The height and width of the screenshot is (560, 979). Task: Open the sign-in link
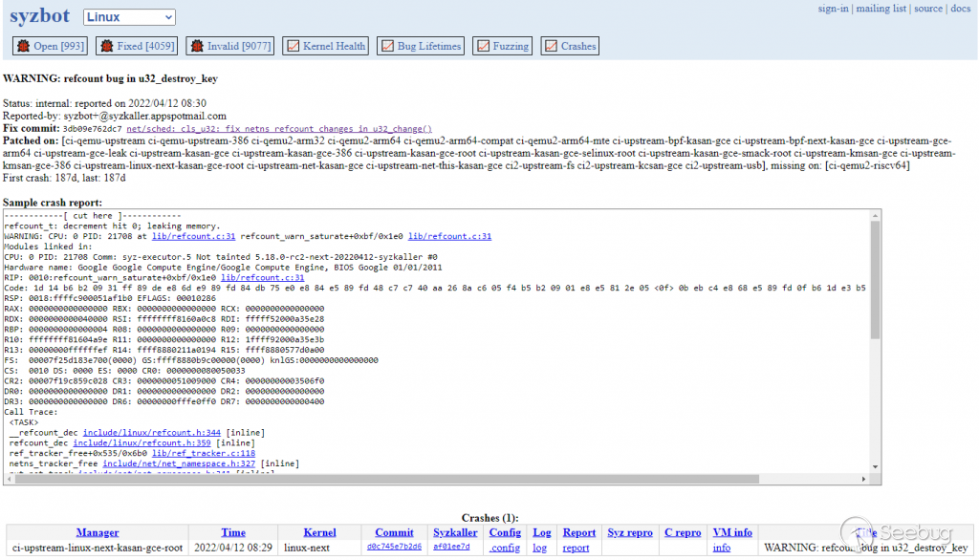(x=833, y=9)
